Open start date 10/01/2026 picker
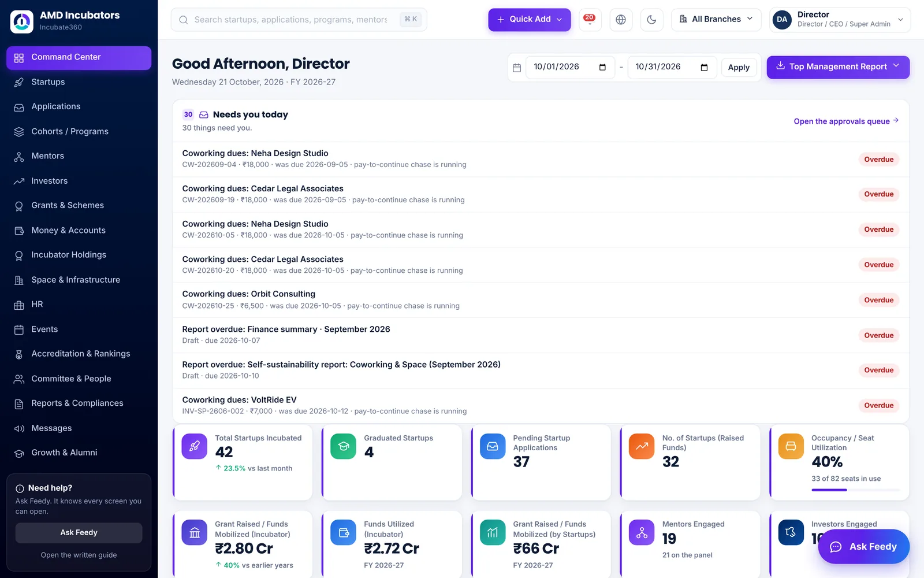924x578 pixels. tap(602, 67)
